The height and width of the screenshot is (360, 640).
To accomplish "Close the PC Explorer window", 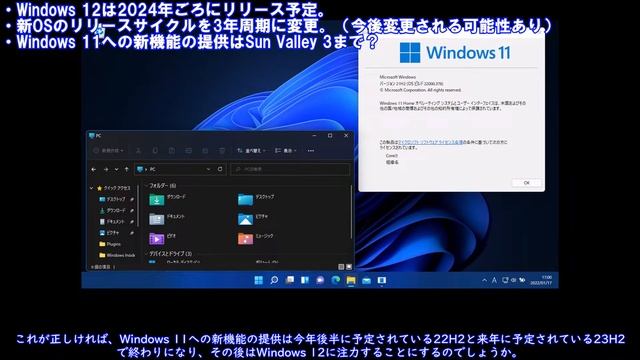I will point(346,136).
